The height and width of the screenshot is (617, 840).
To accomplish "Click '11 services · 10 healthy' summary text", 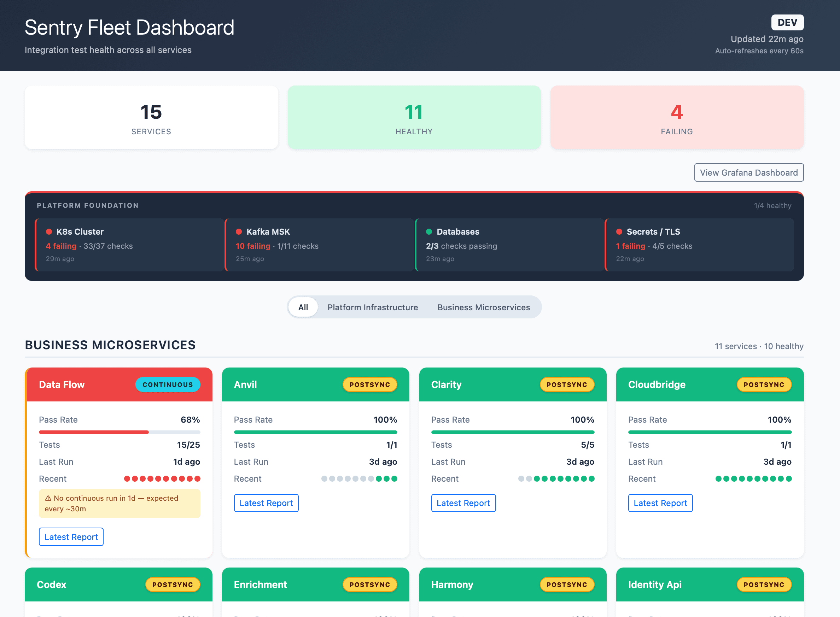I will point(759,346).
